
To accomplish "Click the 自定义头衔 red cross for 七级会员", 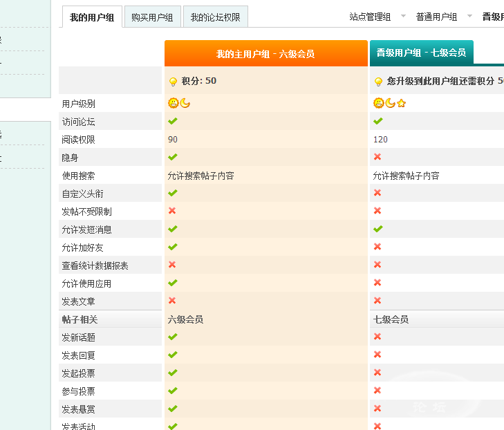I will pos(377,193).
